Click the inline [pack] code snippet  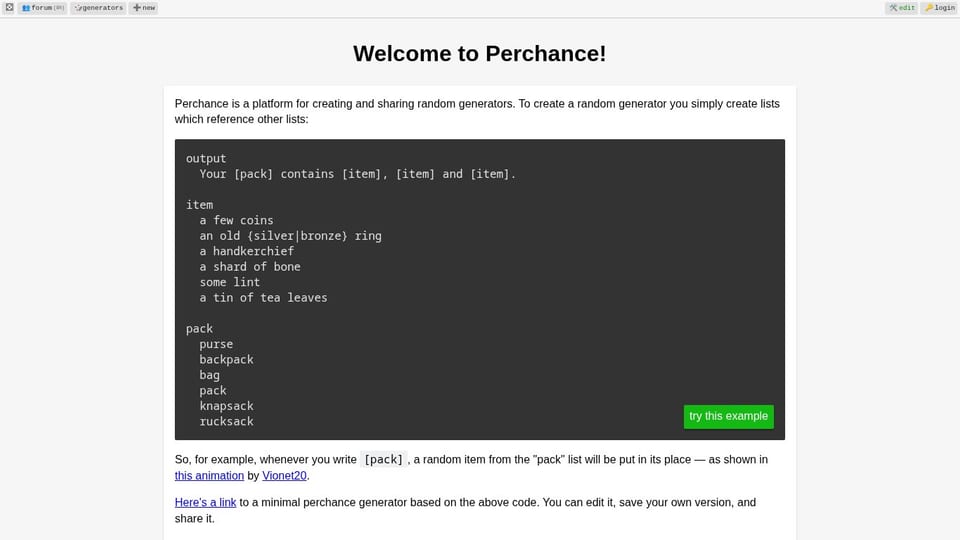click(383, 460)
